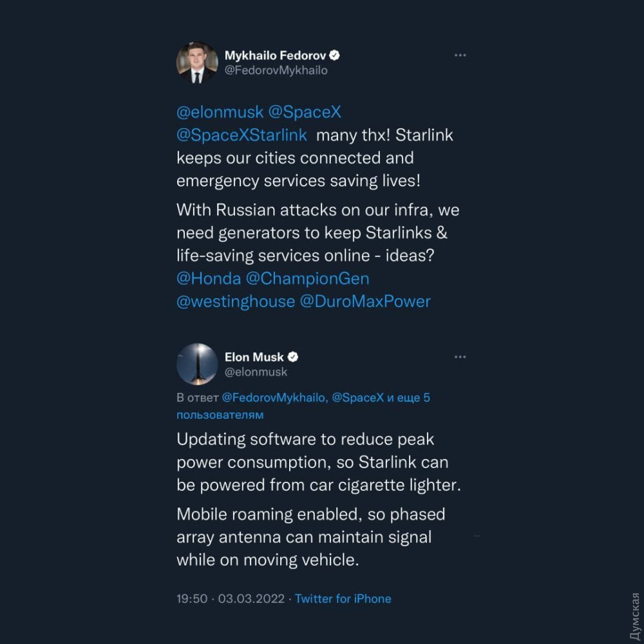
Task: Visit the @westinghouse mention
Action: point(236,301)
